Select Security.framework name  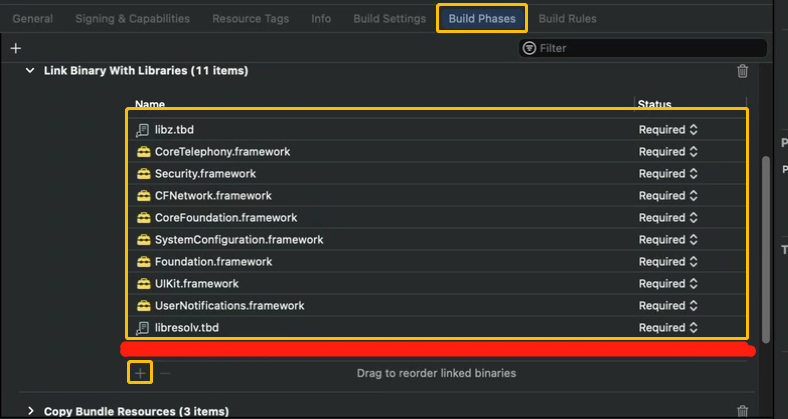206,174
